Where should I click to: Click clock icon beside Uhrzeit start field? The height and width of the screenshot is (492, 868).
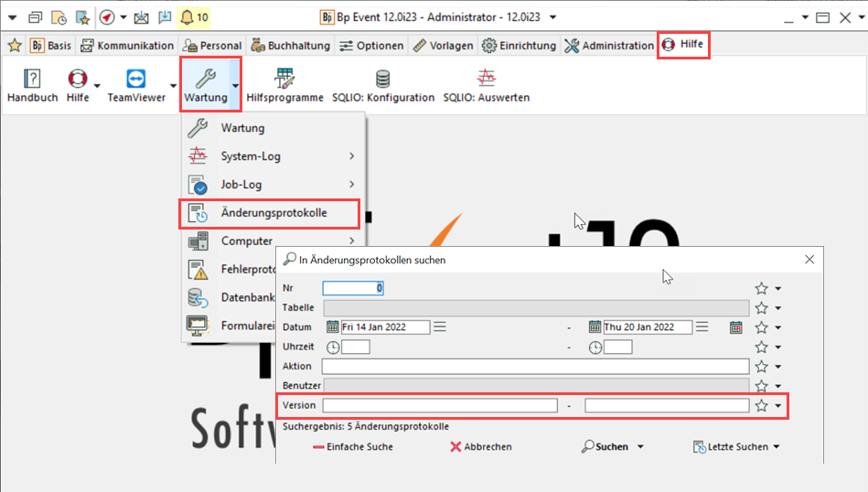coord(333,348)
